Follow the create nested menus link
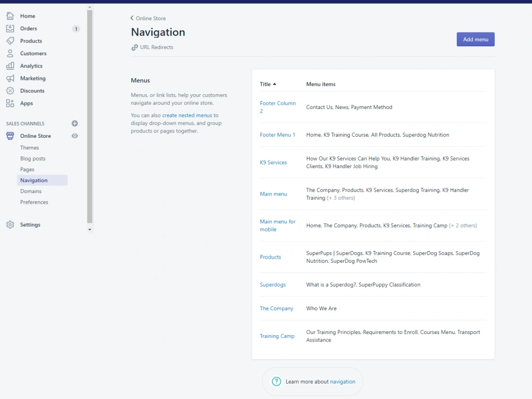 coord(187,115)
